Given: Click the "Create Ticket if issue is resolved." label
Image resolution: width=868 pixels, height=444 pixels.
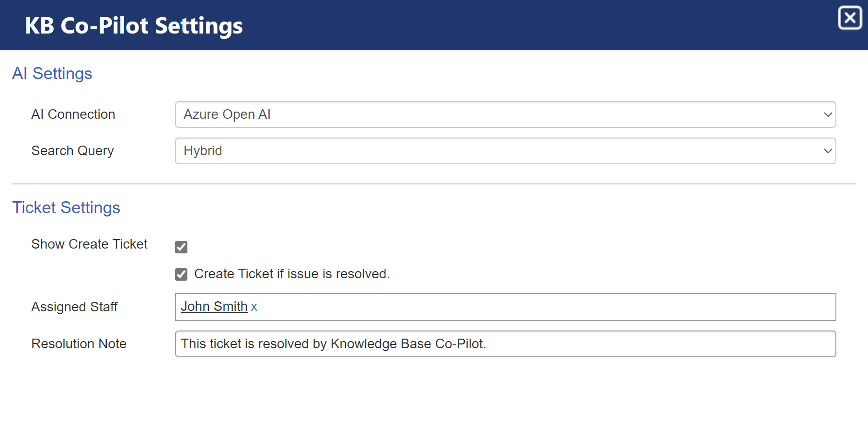Looking at the screenshot, I should (291, 274).
